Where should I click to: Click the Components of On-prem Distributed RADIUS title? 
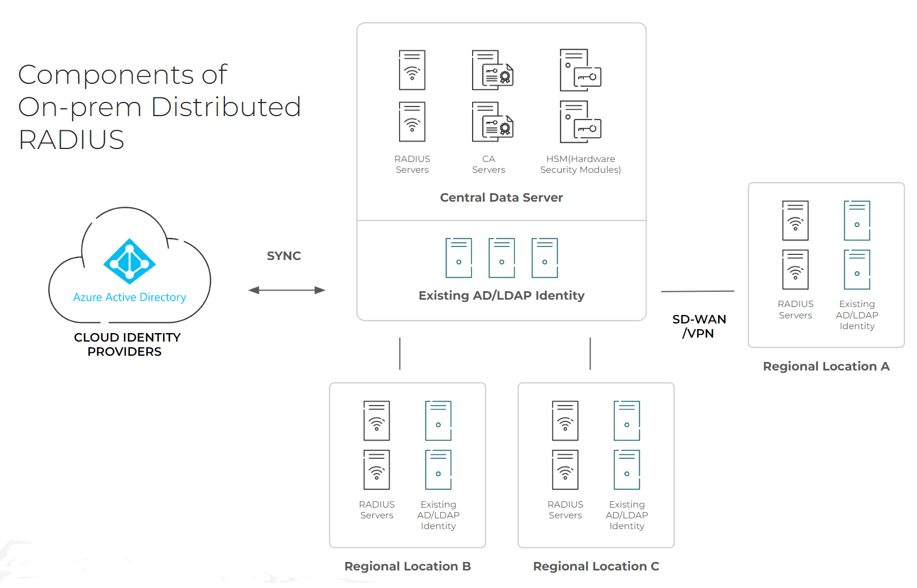pyautogui.click(x=160, y=106)
